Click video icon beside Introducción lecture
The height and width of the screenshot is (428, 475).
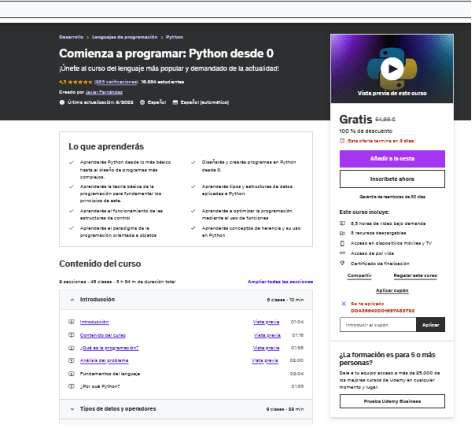(71, 322)
